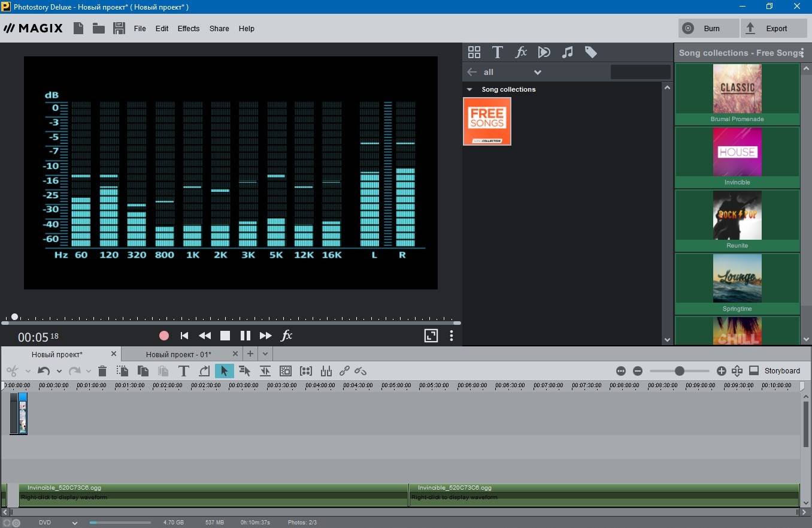Click the rotate icon in timeline toolbar

pyautogui.click(x=204, y=371)
